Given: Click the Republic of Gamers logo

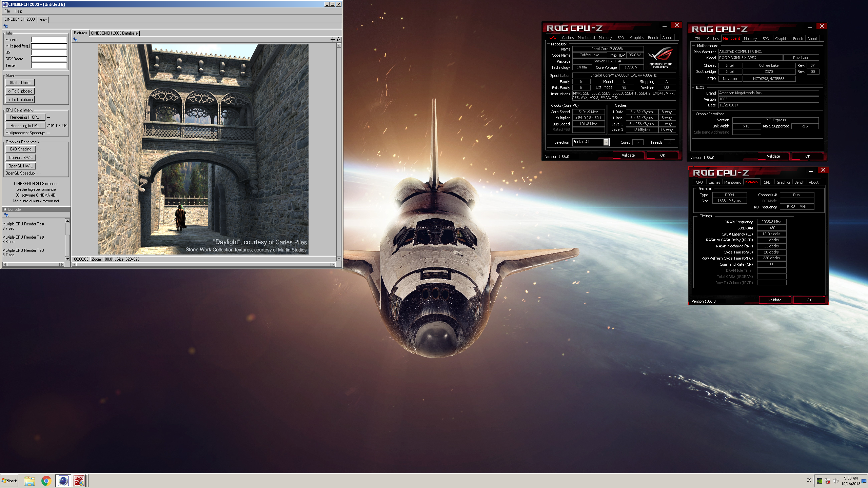Looking at the screenshot, I should pyautogui.click(x=661, y=58).
